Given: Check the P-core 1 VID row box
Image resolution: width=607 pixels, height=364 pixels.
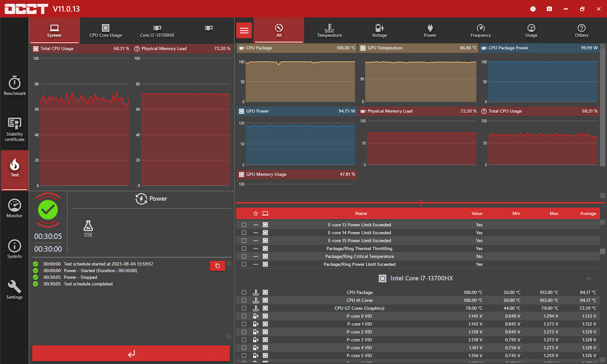Looking at the screenshot, I should 244,324.
